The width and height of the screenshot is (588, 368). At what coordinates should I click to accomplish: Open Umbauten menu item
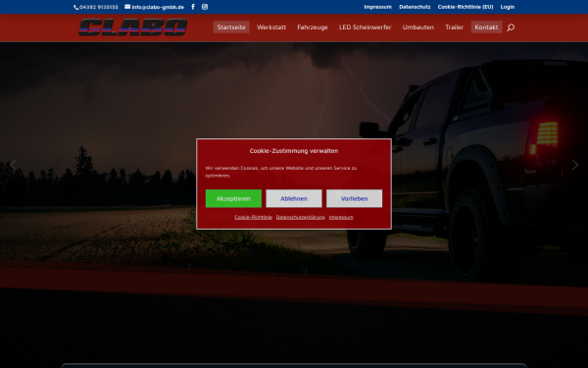(418, 27)
